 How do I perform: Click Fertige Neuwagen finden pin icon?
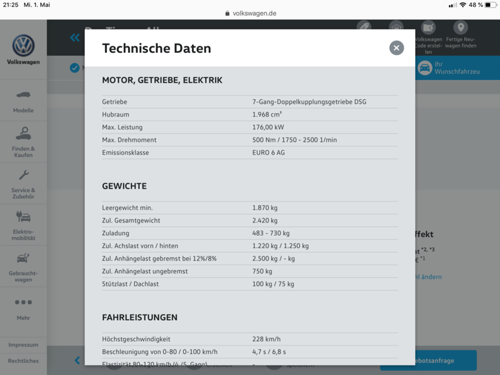coord(461,28)
